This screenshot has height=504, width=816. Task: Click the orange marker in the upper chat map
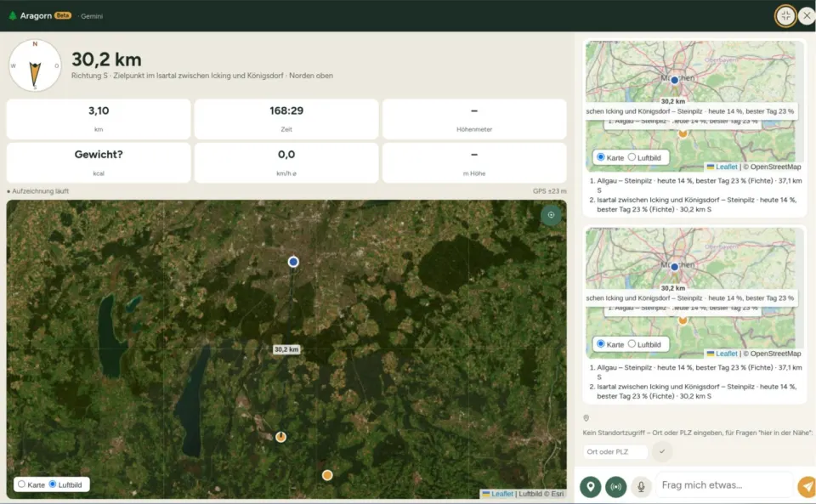(x=683, y=133)
